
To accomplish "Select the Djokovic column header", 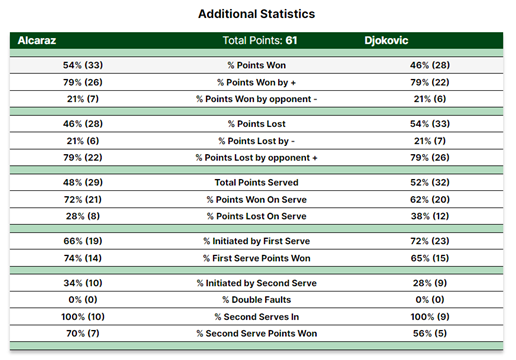I will pyautogui.click(x=386, y=40).
